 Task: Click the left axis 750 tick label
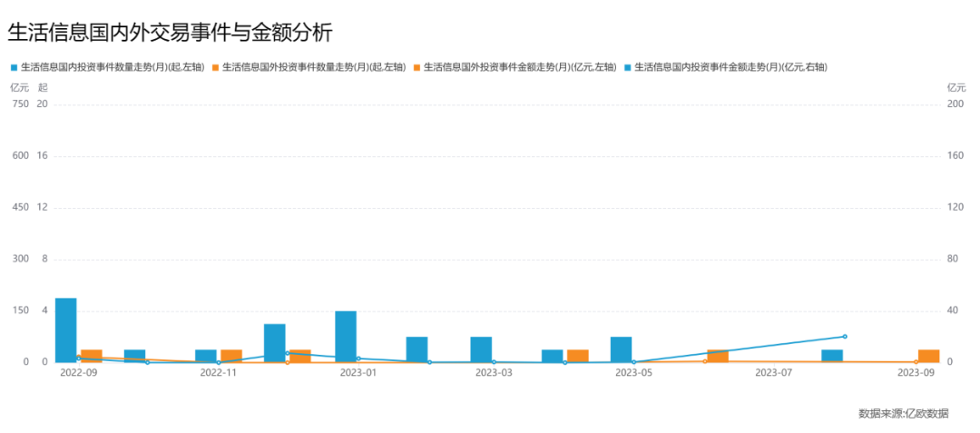pos(20,104)
